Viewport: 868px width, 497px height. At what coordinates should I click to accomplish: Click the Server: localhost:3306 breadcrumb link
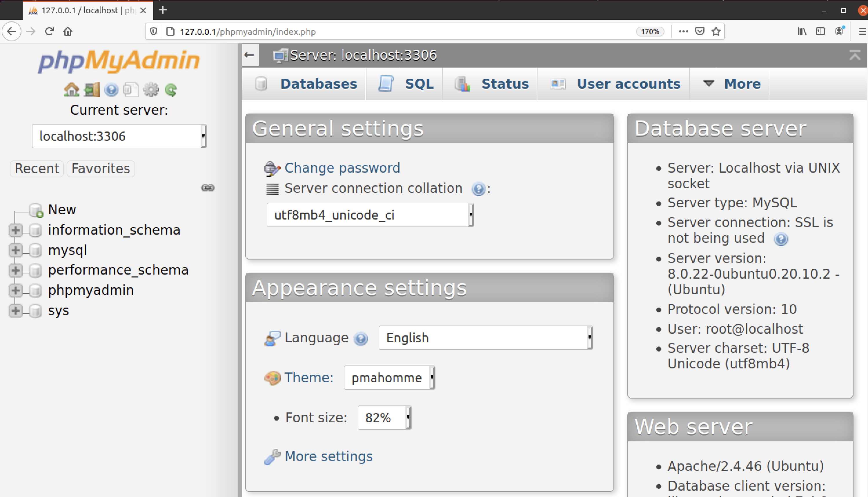point(364,55)
